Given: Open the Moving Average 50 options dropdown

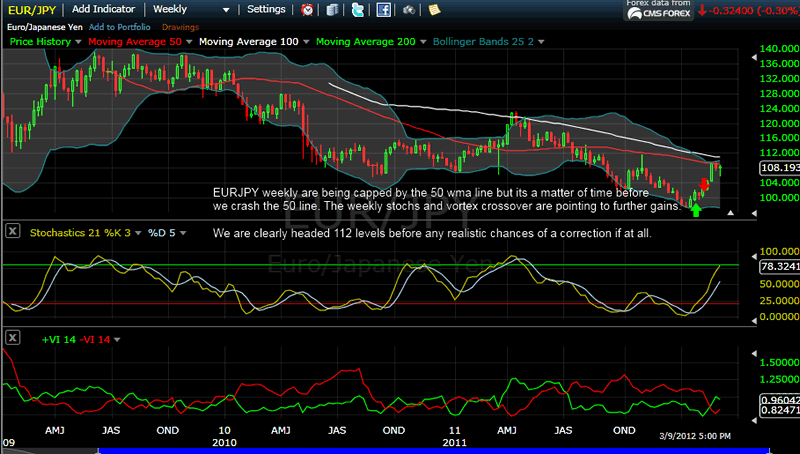Looking at the screenshot, I should pos(188,42).
